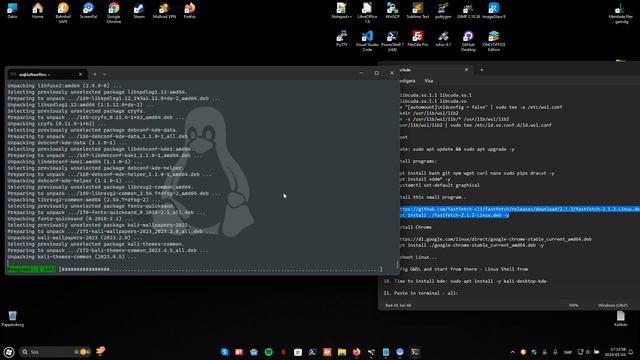Launch ImageGlass from the desktop
The height and width of the screenshot is (360, 640).
pyautogui.click(x=493, y=10)
